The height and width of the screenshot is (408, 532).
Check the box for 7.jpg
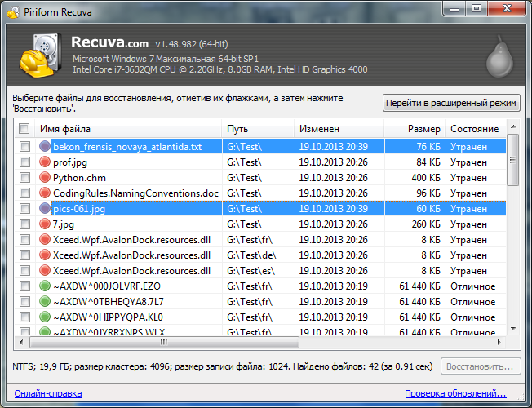point(24,224)
